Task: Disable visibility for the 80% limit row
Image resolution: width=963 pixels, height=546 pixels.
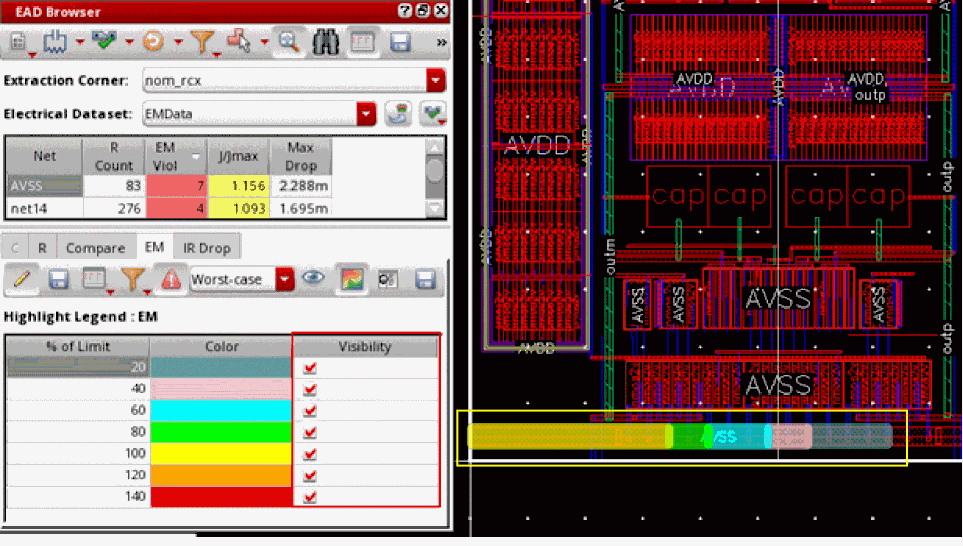Action: [x=310, y=432]
